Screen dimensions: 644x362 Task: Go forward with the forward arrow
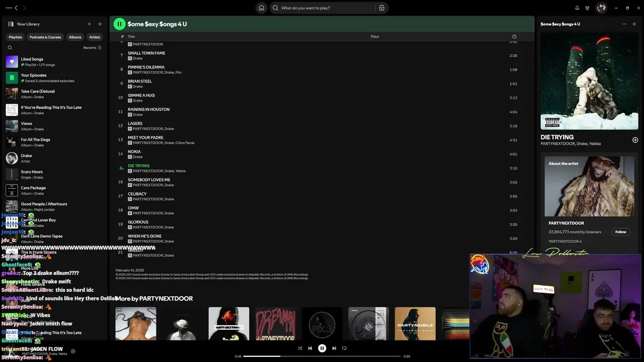coord(24,8)
